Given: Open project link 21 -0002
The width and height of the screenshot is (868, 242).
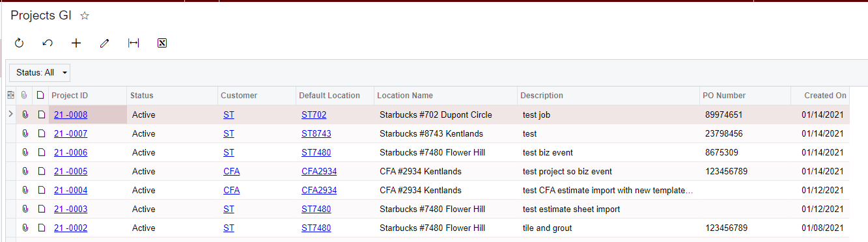Looking at the screenshot, I should click(x=70, y=228).
